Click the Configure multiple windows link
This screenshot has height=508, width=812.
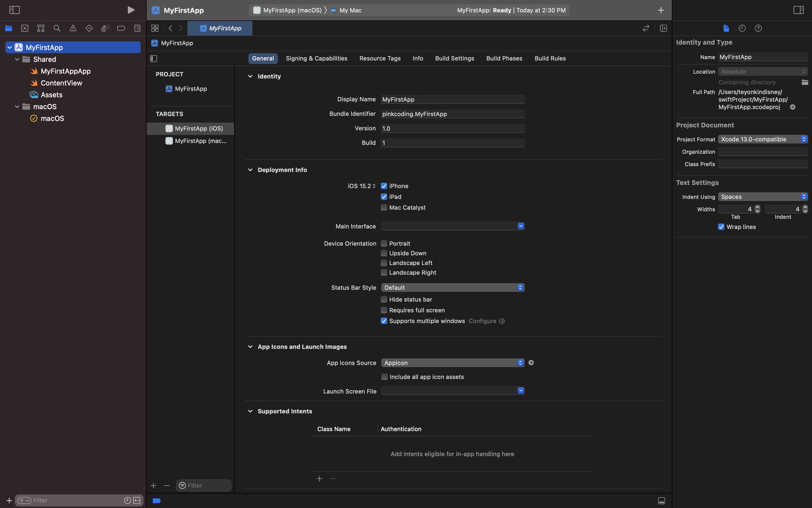[x=487, y=321]
